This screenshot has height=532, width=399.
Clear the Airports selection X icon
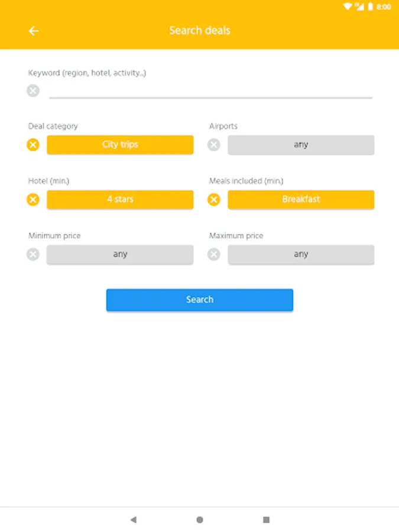click(x=214, y=145)
